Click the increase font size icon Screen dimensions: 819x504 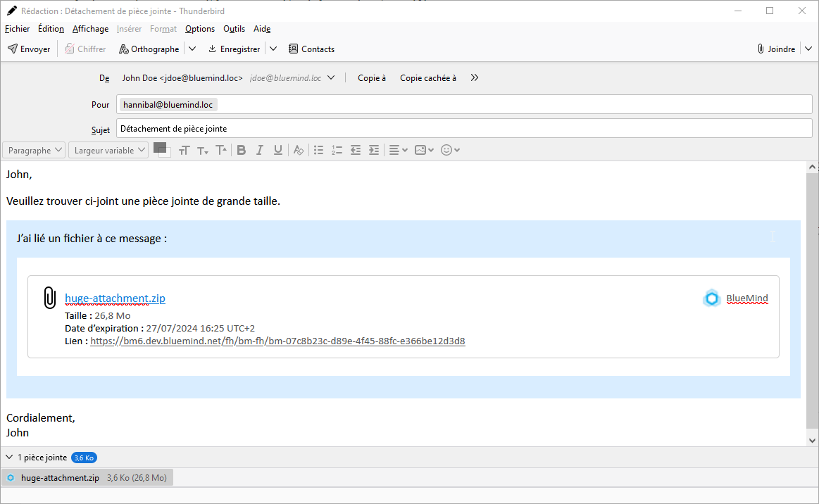[x=221, y=150]
